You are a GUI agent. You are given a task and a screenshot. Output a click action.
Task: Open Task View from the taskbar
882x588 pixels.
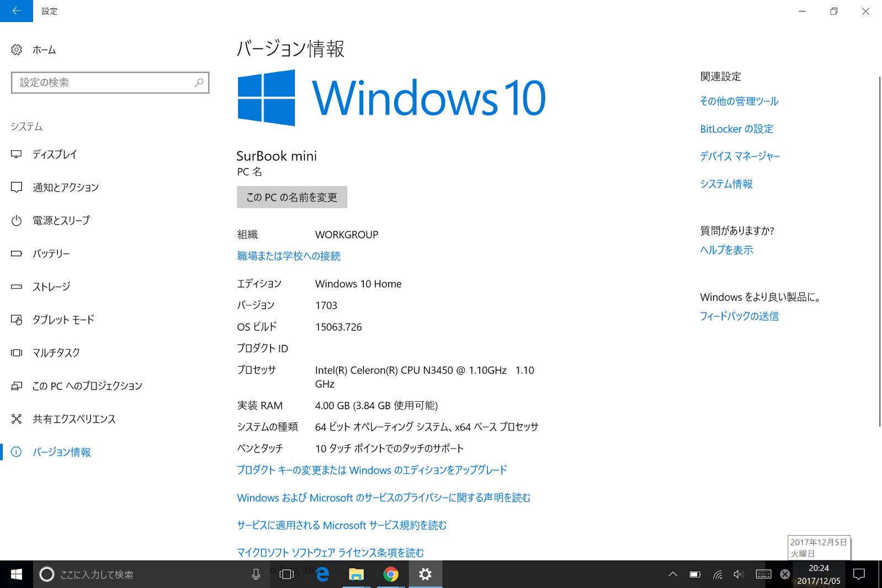(286, 574)
